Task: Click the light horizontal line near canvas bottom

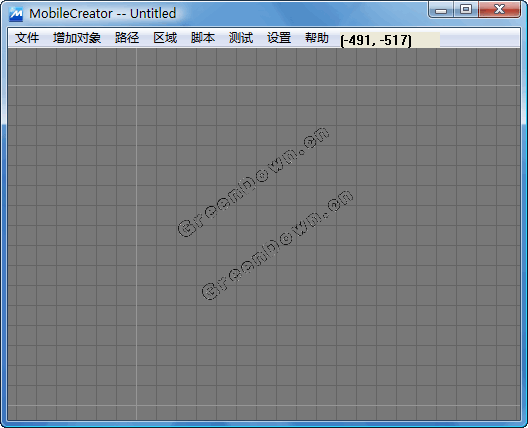Action: [264, 405]
